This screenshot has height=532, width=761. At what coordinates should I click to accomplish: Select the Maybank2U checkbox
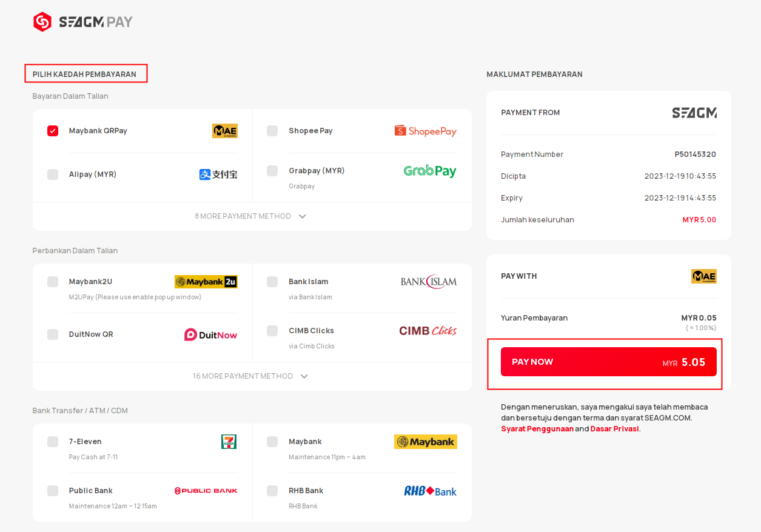click(53, 282)
